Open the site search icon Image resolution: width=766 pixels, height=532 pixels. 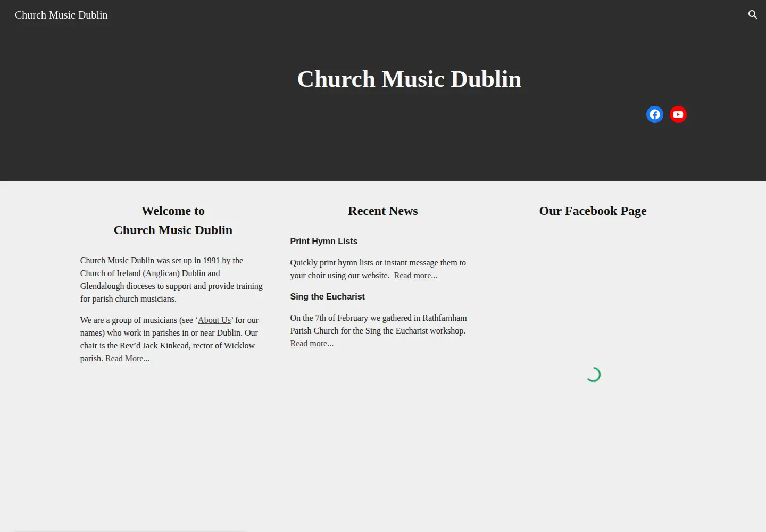pyautogui.click(x=753, y=15)
